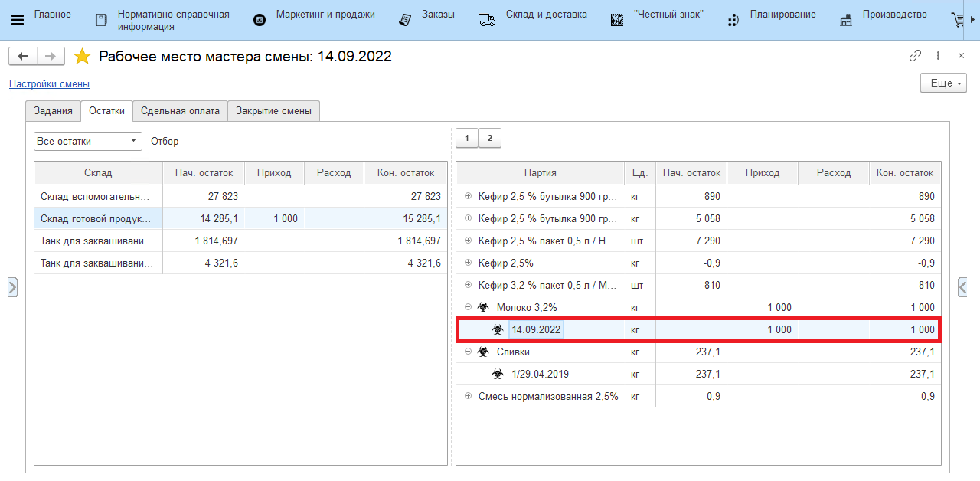The image size is (980, 481).
Task: Collapse the right side panel arrow
Action: 962,287
